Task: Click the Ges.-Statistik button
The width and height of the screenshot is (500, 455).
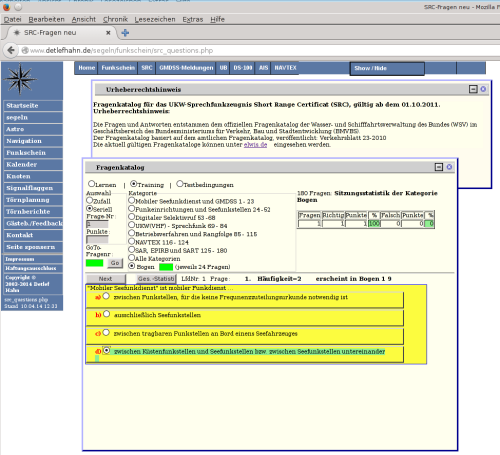Action: [156, 279]
